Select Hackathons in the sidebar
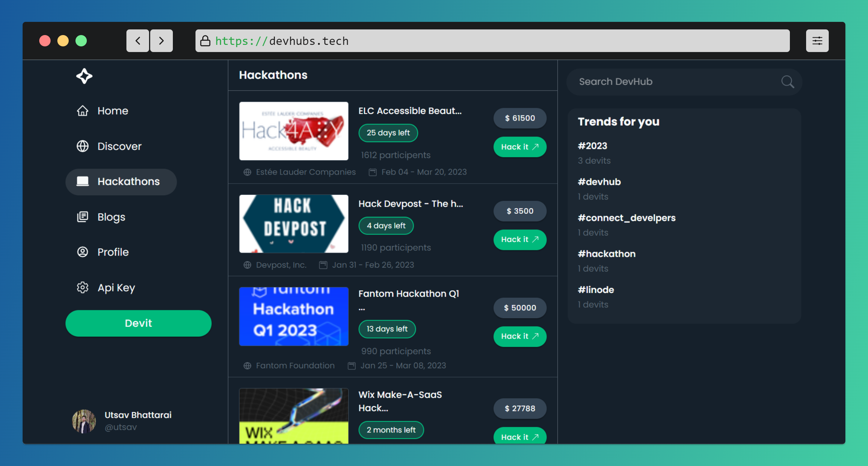The height and width of the screenshot is (466, 868). 121,182
